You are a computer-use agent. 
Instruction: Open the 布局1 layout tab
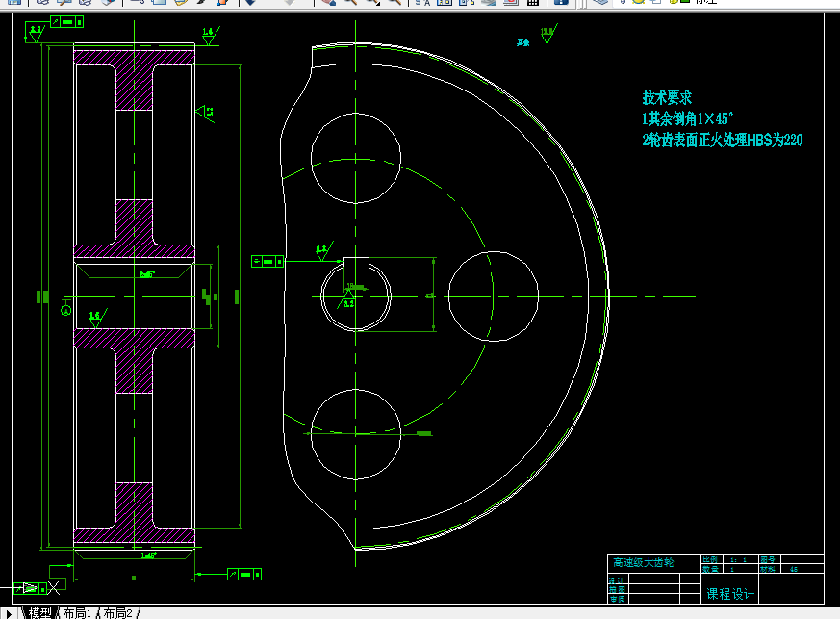coord(77,613)
